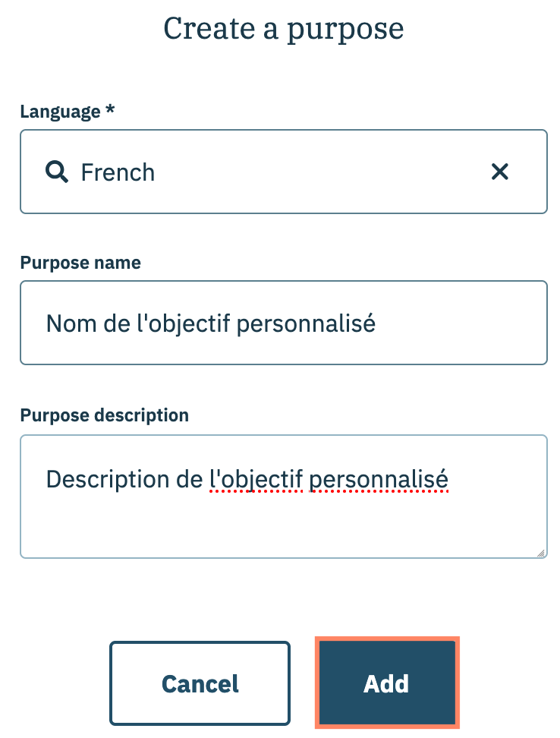Viewport: 560px width, 738px height.
Task: Click underlined "personnalisé" in the description box
Action: pyautogui.click(x=379, y=480)
